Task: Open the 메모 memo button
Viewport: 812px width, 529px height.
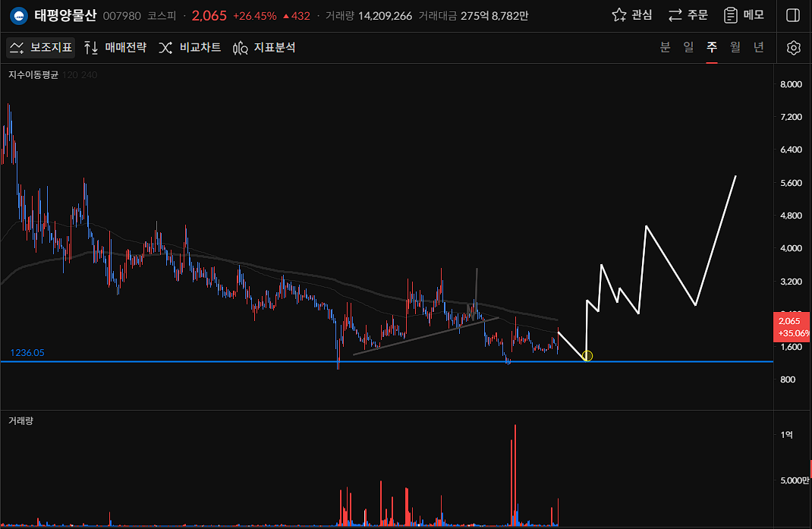Action: 744,15
